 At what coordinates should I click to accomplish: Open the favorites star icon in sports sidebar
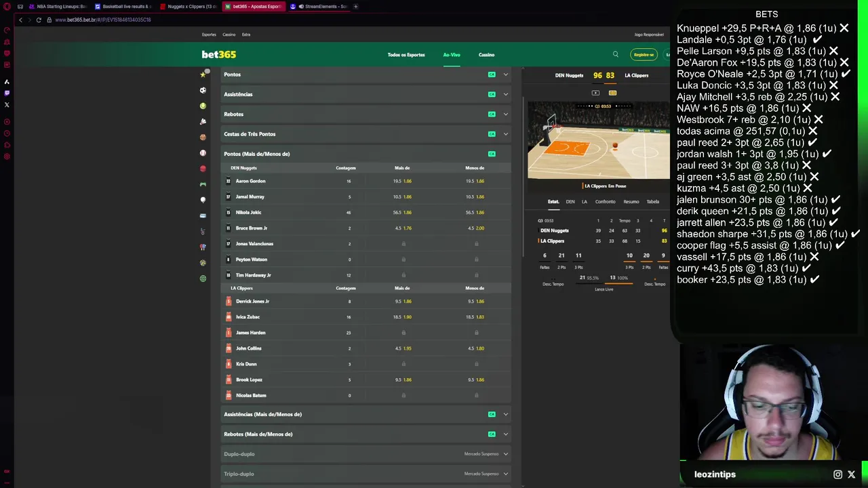click(x=203, y=75)
